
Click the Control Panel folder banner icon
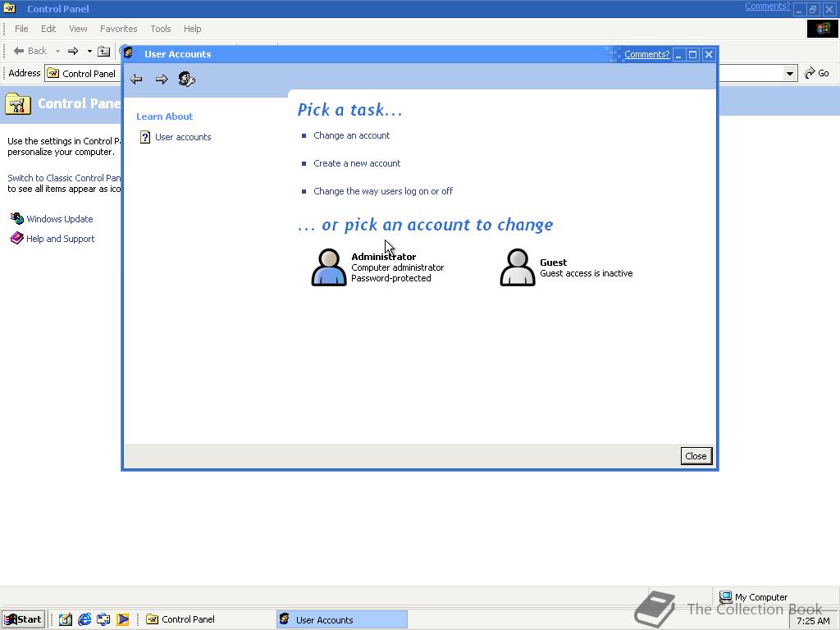18,103
